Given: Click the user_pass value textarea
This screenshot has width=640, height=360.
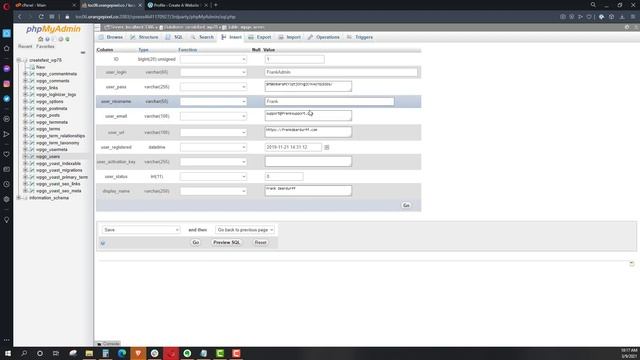Looking at the screenshot, I should (308, 86).
